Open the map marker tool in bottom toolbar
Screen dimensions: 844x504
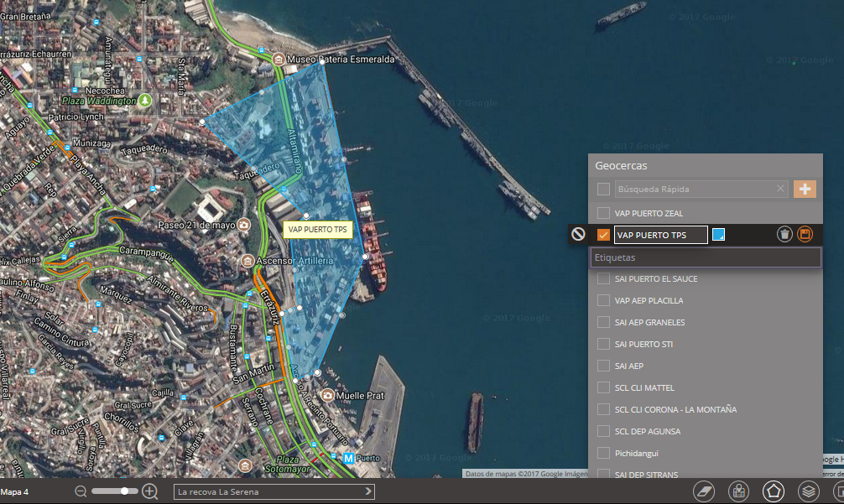coord(738,491)
